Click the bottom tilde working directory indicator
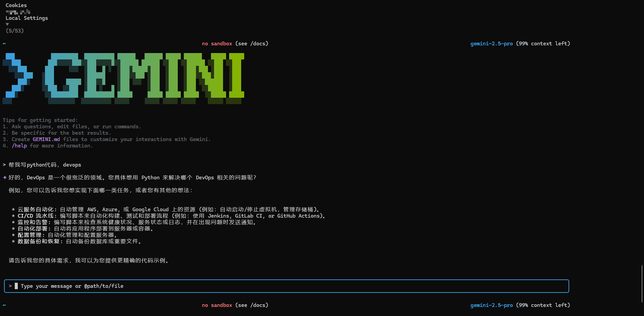The height and width of the screenshot is (316, 644). click(x=4, y=305)
